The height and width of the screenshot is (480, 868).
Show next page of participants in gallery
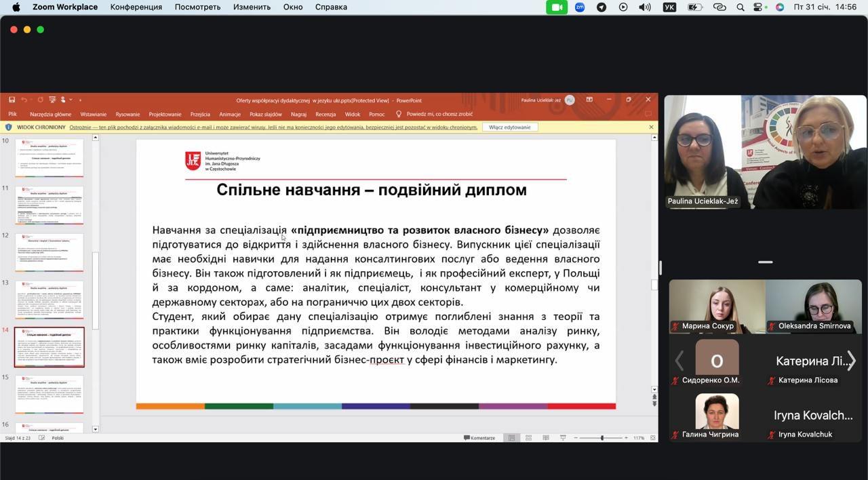(851, 361)
